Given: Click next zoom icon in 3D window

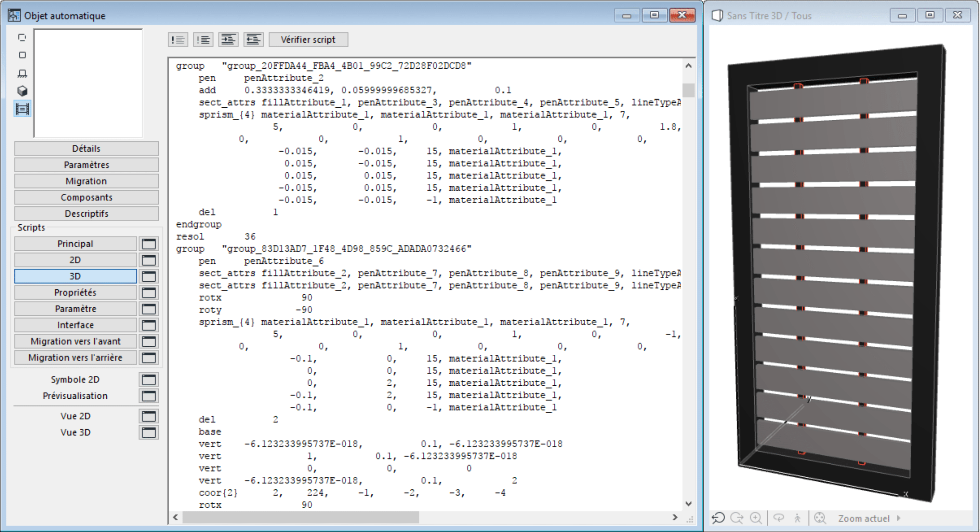Looking at the screenshot, I should (737, 518).
